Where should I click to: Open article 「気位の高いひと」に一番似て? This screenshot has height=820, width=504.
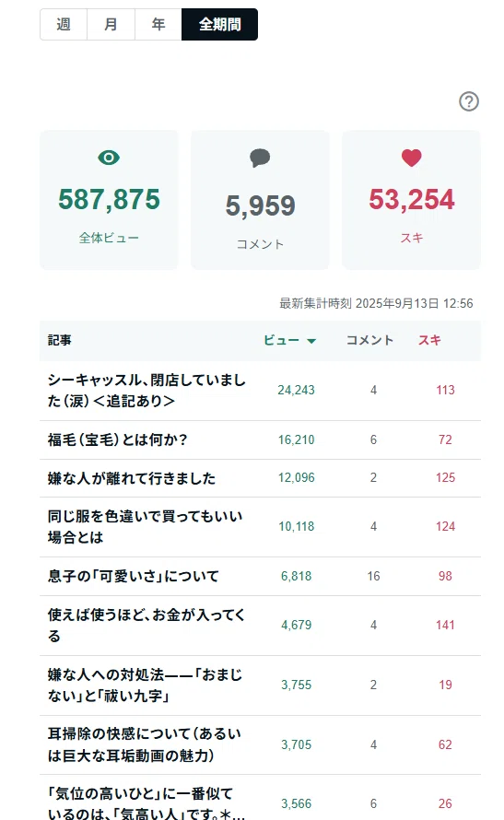click(147, 803)
